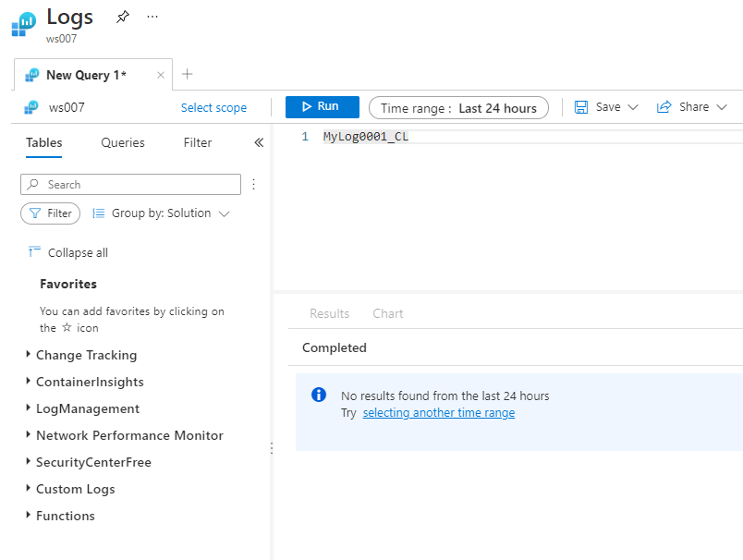This screenshot has height=560, width=743.
Task: Pin the Logs blade to dashboard
Action: pyautogui.click(x=122, y=17)
